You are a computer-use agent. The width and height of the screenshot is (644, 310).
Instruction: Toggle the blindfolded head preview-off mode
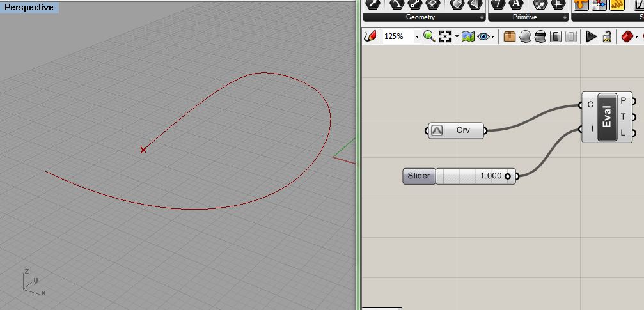540,36
